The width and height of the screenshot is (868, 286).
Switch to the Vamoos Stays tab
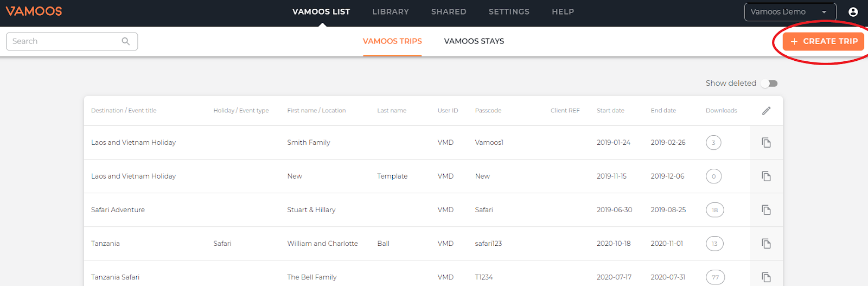(474, 41)
